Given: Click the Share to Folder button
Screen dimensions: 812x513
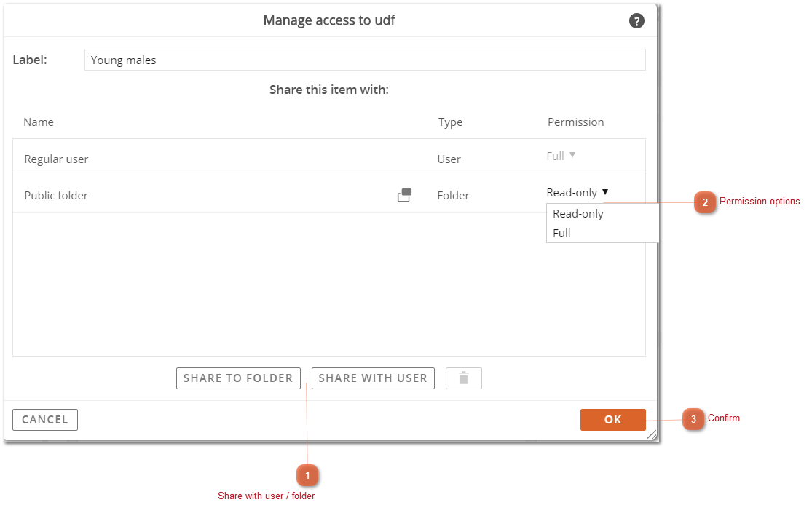Looking at the screenshot, I should [238, 378].
